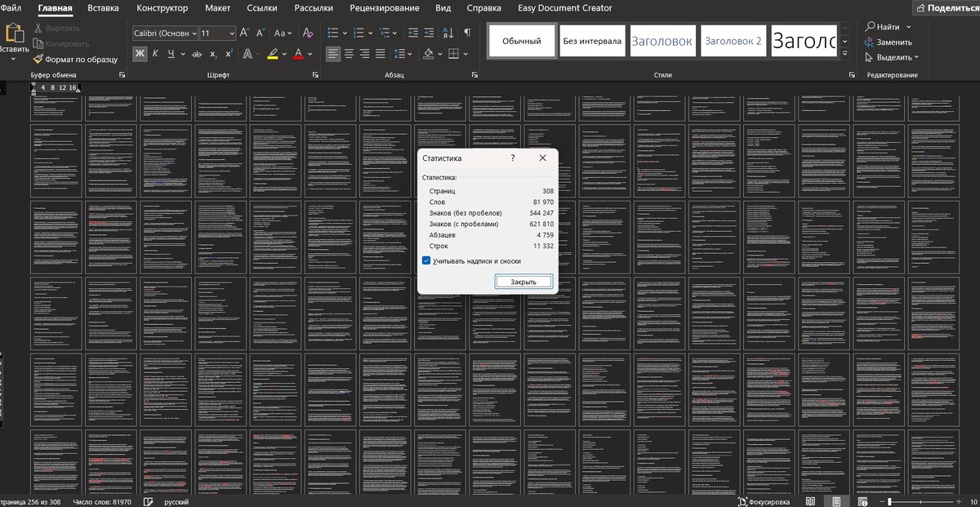Viewport: 980px width, 507px height.
Task: Open the shading fill color dropdown
Action: 440,54
